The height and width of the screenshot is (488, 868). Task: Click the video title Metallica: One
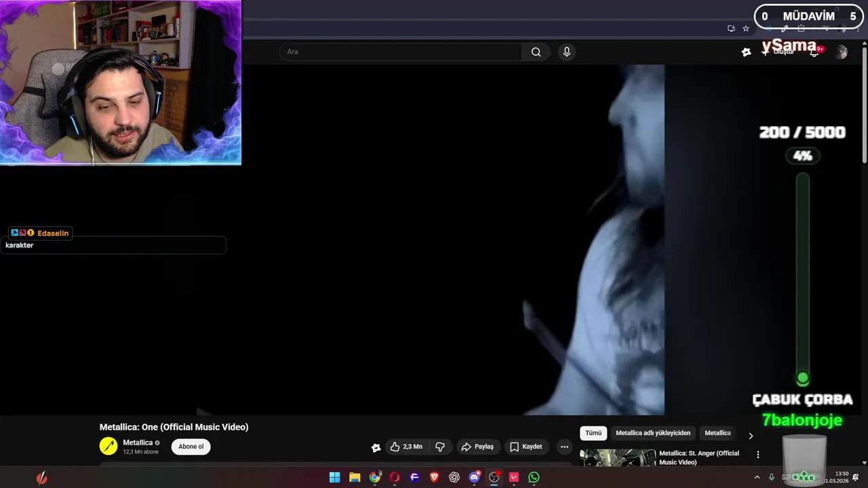[174, 427]
